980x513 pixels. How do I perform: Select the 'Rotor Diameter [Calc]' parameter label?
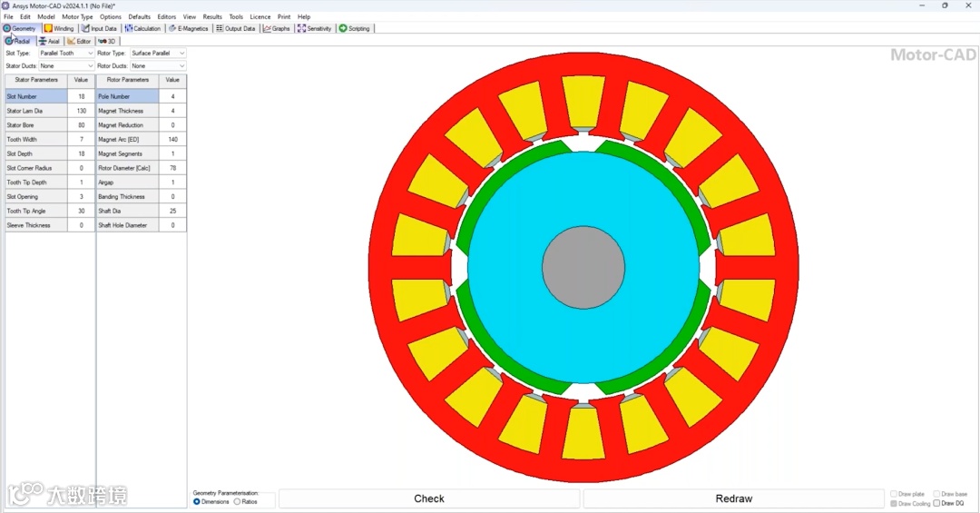click(128, 168)
